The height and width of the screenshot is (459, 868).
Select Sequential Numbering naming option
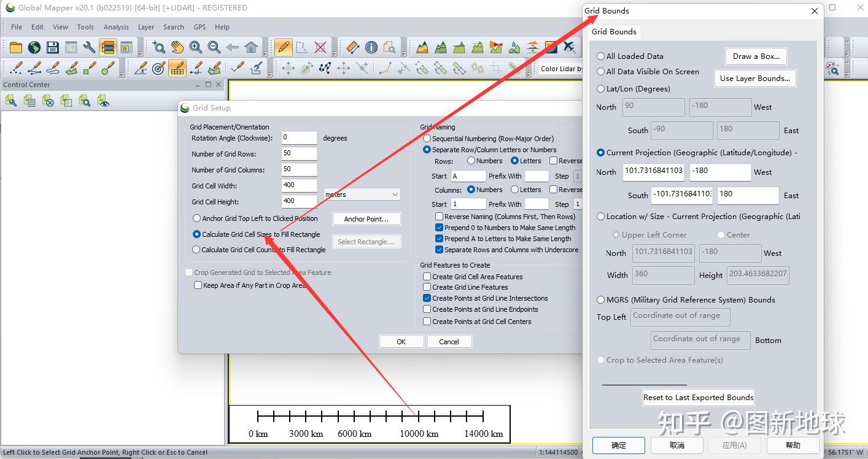[x=427, y=139]
